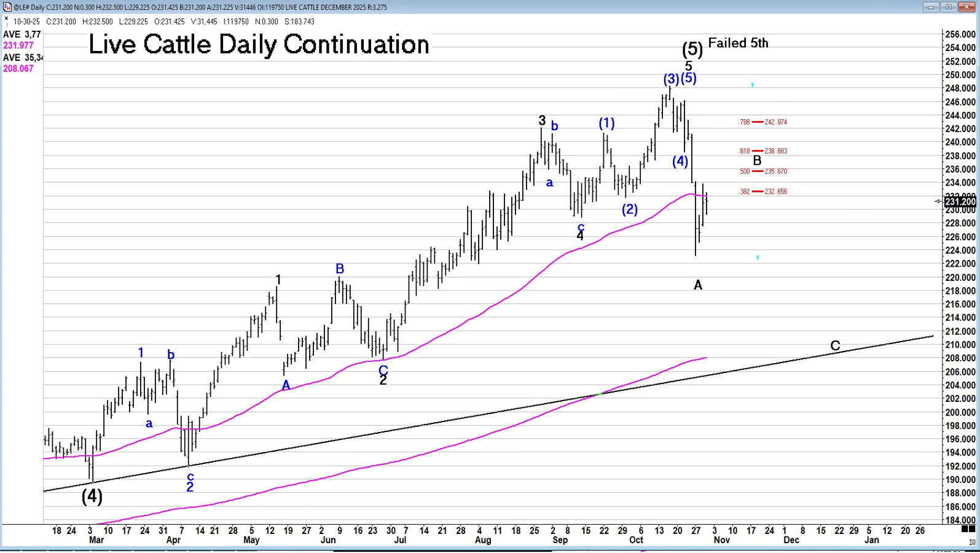Click the magenta moving average value 231.977

pyautogui.click(x=18, y=45)
